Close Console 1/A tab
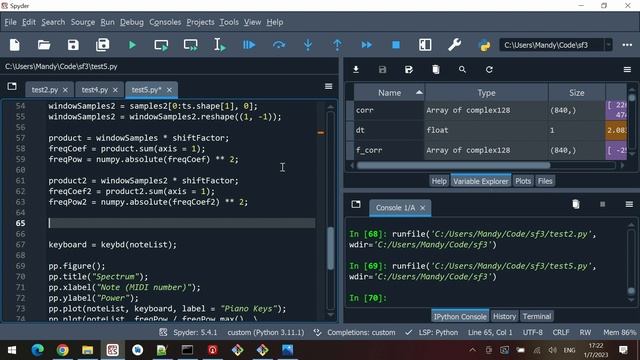This screenshot has width=640, height=360. point(423,208)
